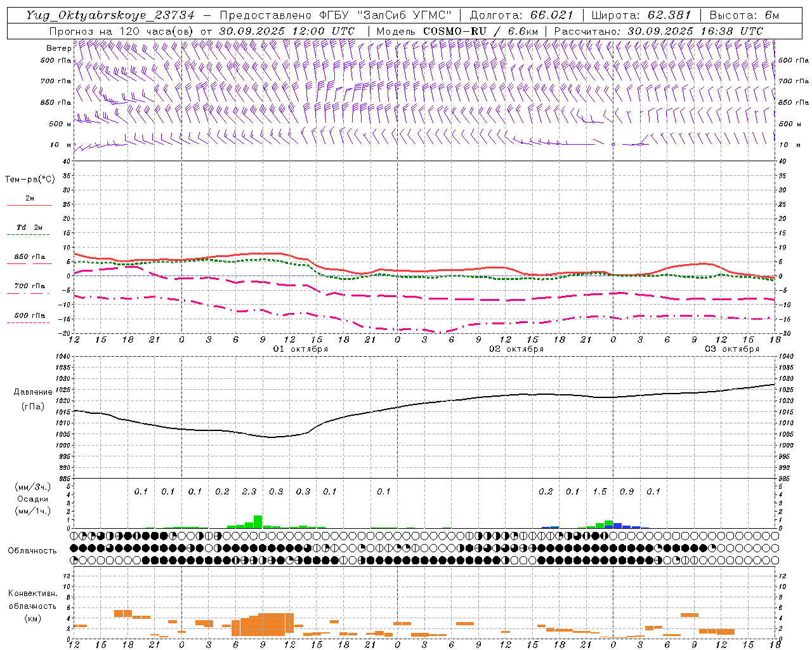Click the Широта: 62.381 value

[x=641, y=15]
